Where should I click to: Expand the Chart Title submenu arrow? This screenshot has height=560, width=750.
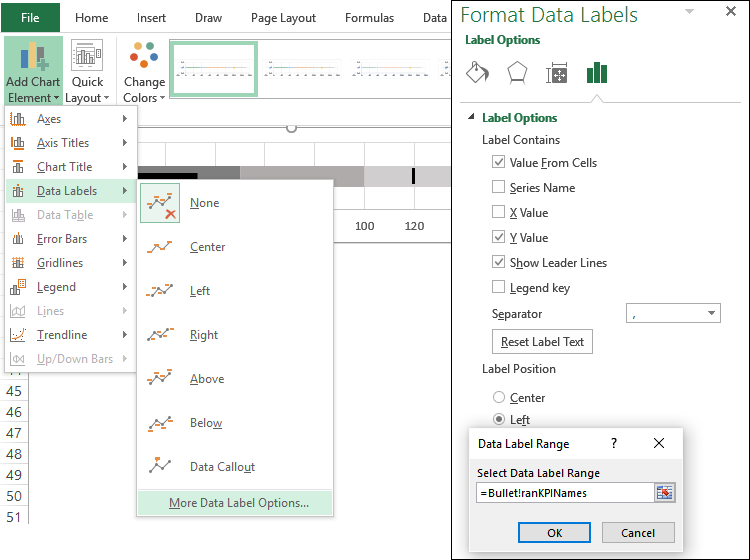(125, 167)
